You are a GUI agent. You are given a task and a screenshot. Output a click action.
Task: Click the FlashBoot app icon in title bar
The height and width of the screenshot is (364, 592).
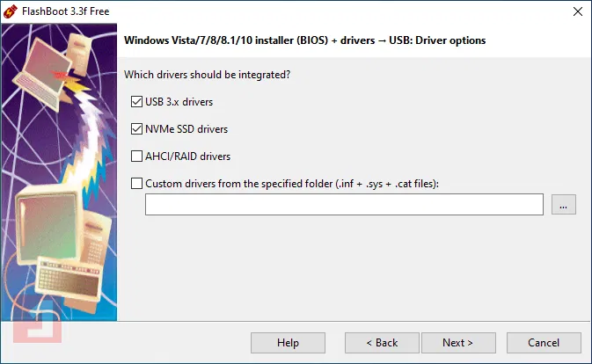pyautogui.click(x=11, y=11)
